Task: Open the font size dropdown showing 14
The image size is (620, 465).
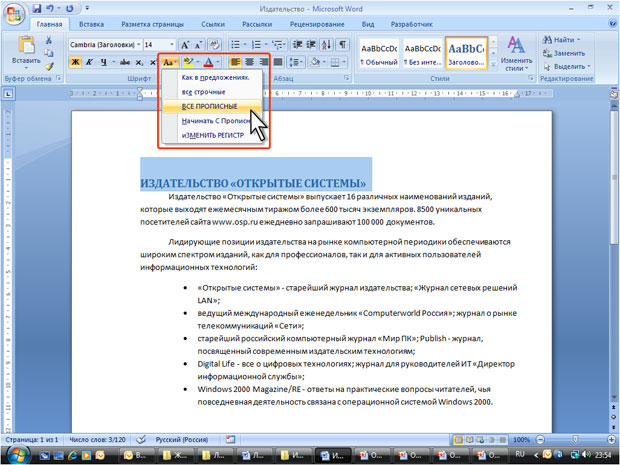Action: 172,45
